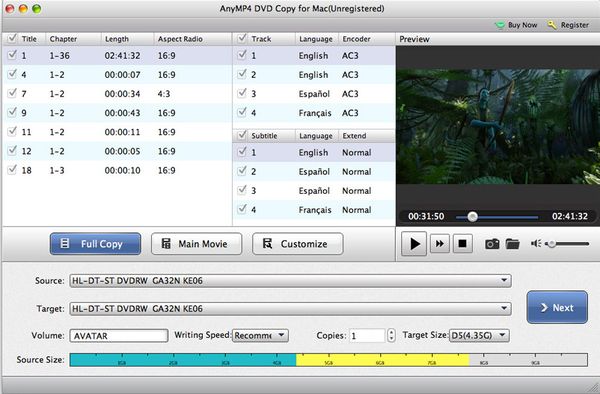This screenshot has height=394, width=600.
Task: Open the Target Size D5 dropdown
Action: [479, 335]
